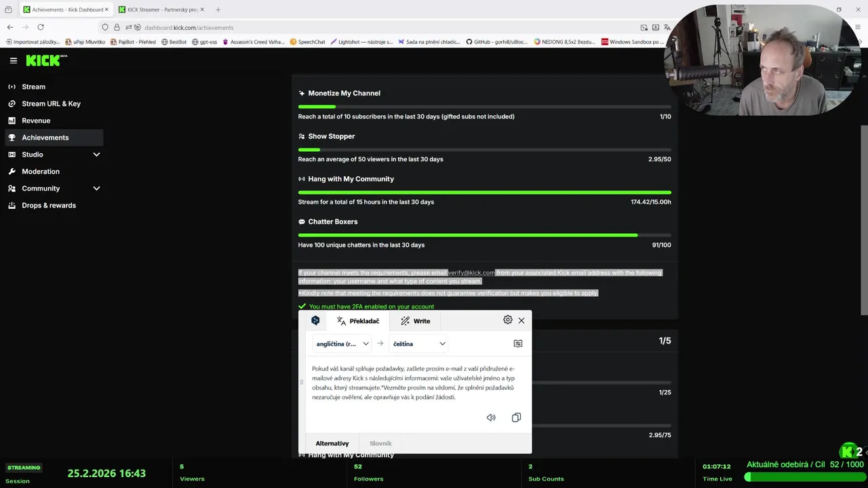Click the 174.42/15.00h value
Screen dimensions: 868x488
tap(651, 202)
